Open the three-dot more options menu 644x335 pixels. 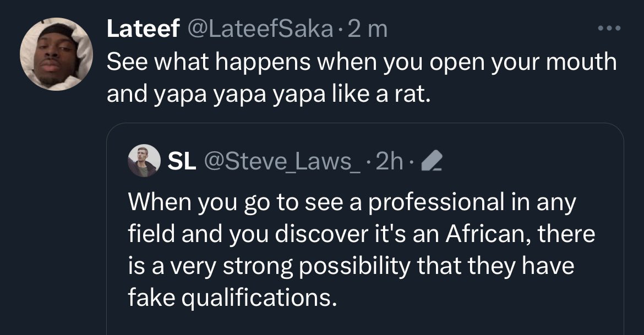click(x=610, y=29)
